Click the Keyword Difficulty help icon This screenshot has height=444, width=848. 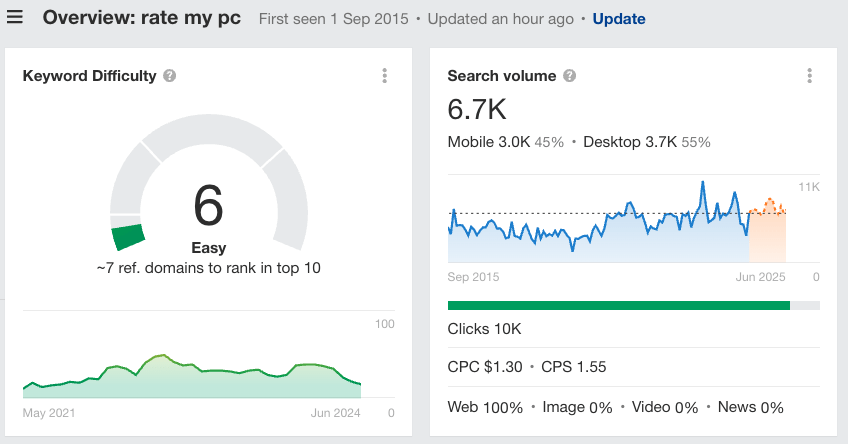click(x=170, y=76)
